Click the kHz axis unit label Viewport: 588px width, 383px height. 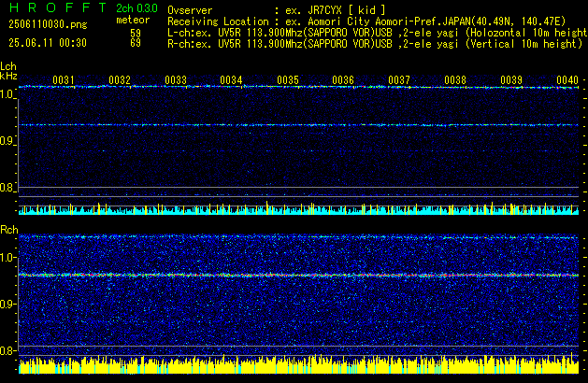coord(8,76)
